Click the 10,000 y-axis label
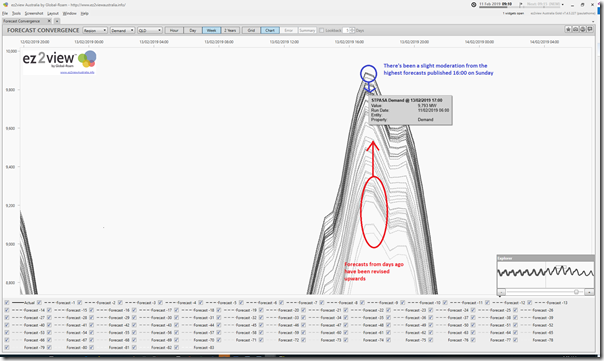Image resolution: width=604 pixels, height=361 pixels. [x=11, y=51]
